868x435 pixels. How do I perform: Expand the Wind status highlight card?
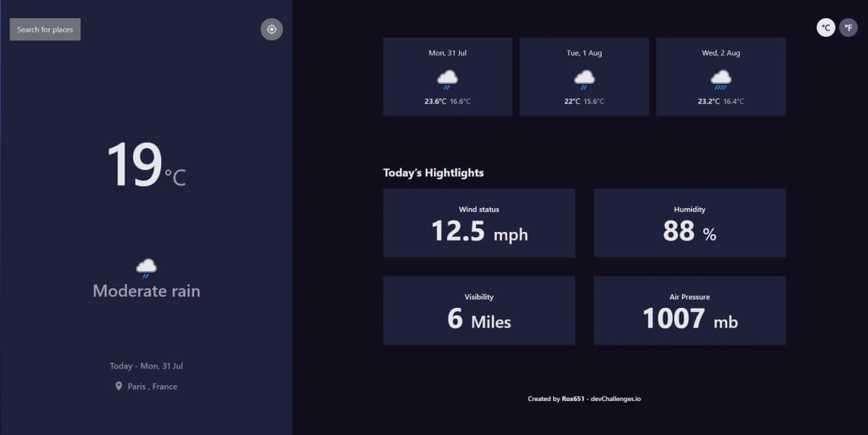(479, 223)
